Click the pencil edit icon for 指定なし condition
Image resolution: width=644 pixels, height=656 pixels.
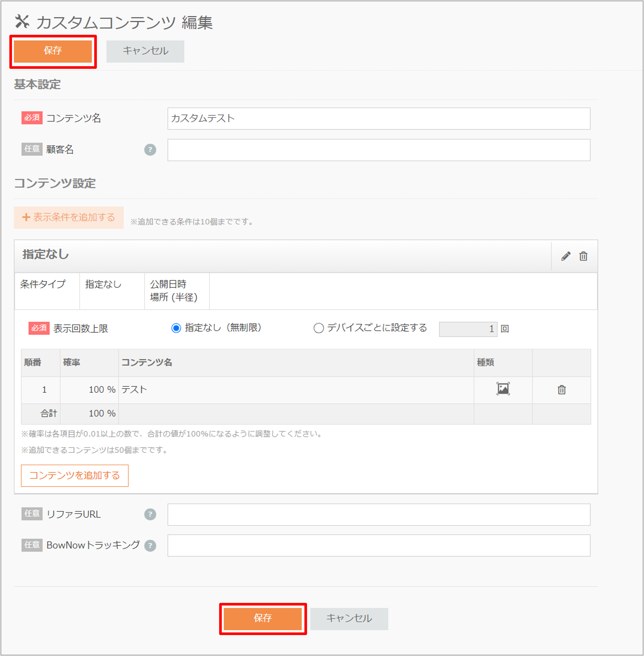pyautogui.click(x=566, y=256)
